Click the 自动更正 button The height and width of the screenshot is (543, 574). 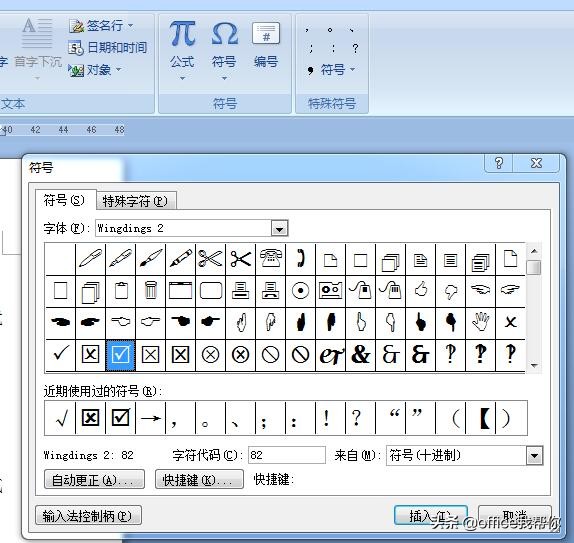(94, 480)
